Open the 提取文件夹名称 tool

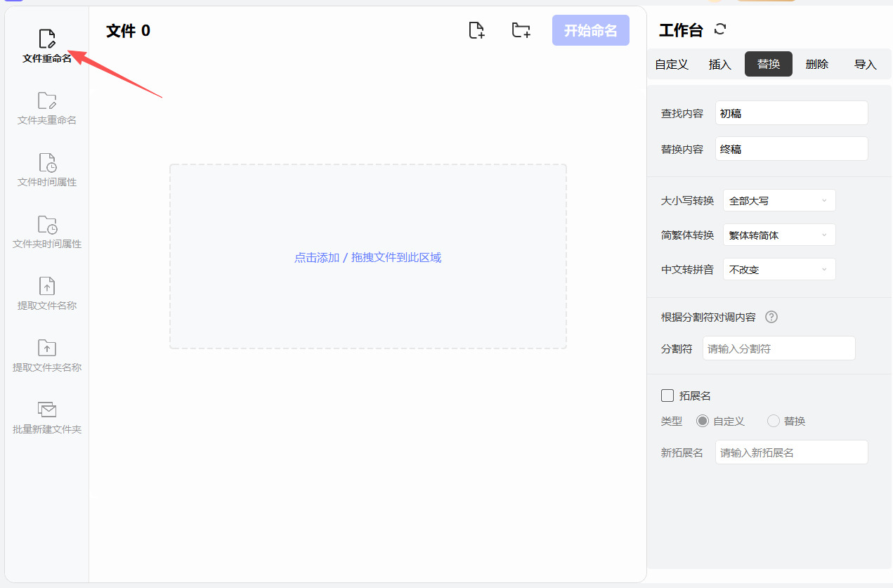click(x=47, y=348)
